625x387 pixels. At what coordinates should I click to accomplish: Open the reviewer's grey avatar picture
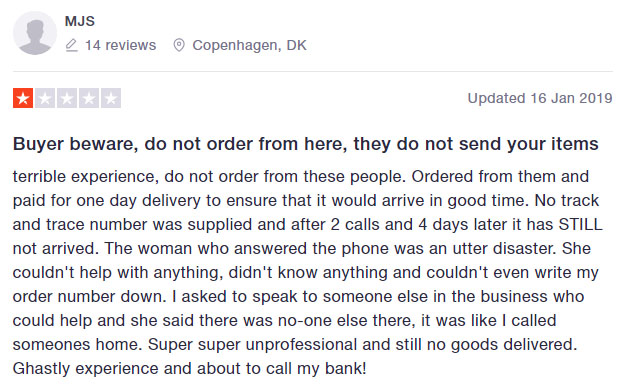click(35, 33)
